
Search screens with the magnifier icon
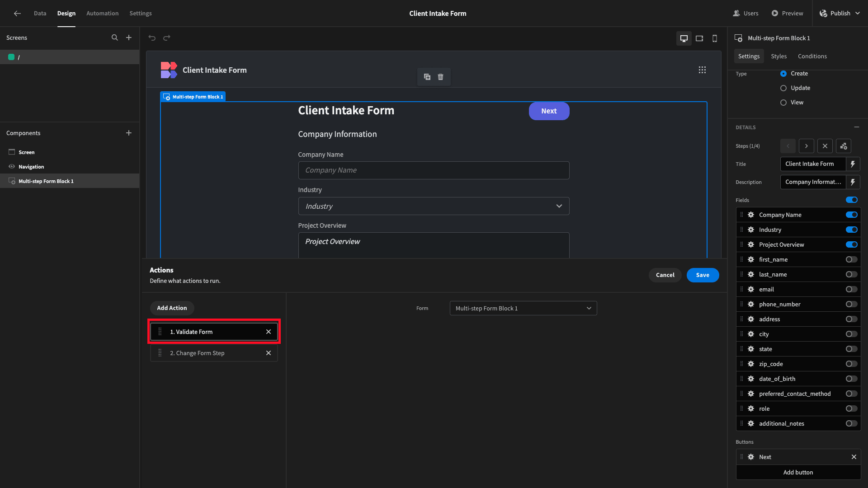tap(115, 38)
